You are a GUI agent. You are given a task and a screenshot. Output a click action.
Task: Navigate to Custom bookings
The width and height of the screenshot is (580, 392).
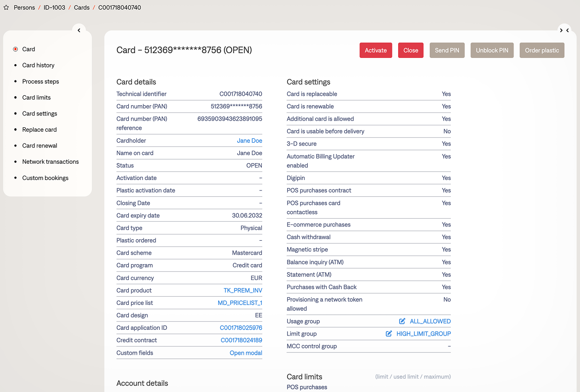tap(45, 178)
